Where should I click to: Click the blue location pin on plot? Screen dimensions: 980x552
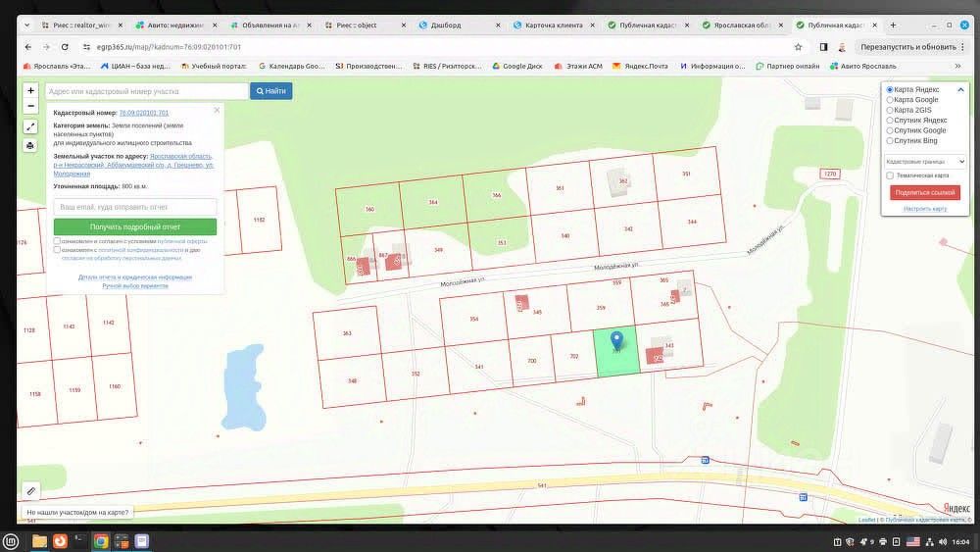616,340
